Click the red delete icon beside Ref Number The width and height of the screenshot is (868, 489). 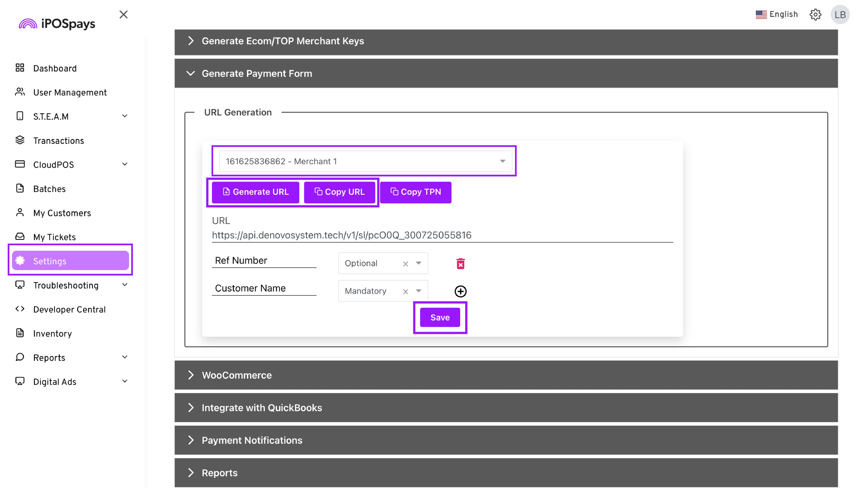point(460,264)
